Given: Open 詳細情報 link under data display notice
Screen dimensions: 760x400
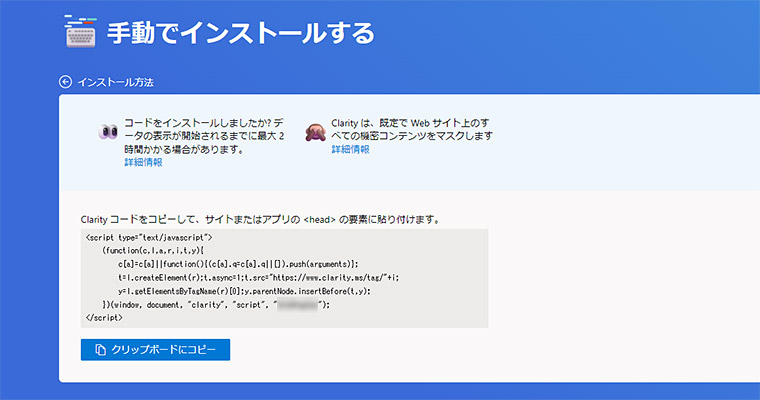Looking at the screenshot, I should [143, 162].
